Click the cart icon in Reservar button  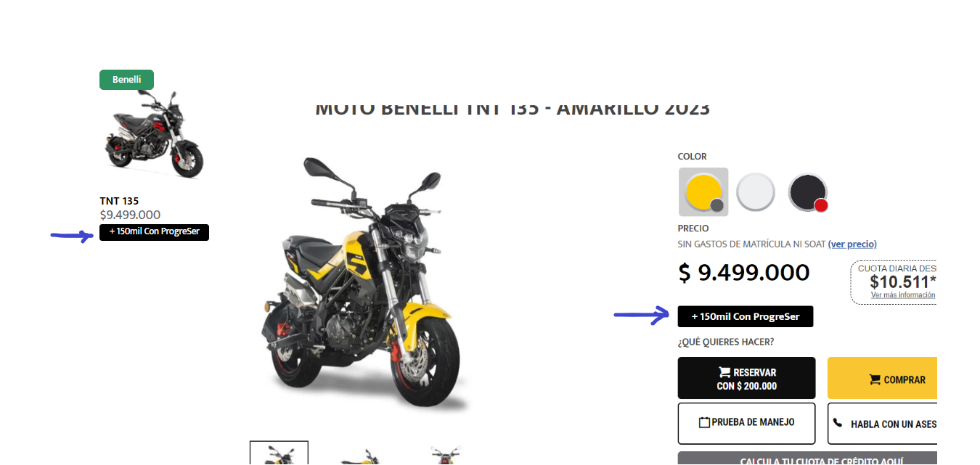point(724,372)
